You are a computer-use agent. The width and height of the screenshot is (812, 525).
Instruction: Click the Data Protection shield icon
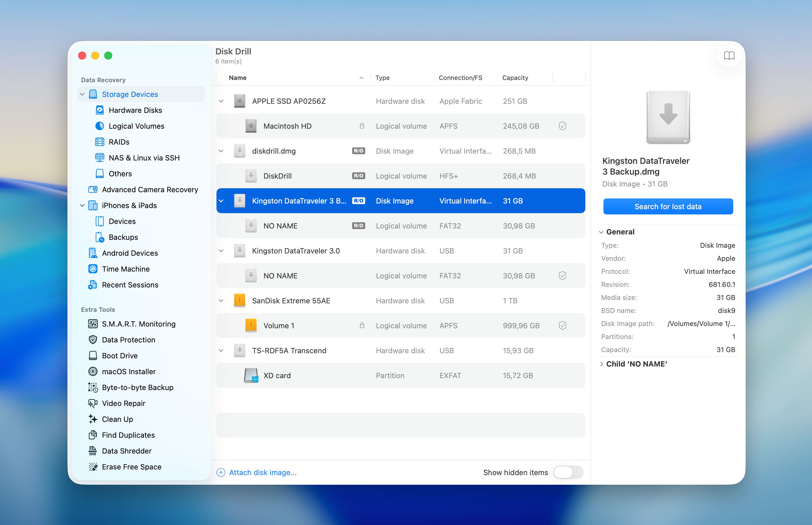[93, 340]
